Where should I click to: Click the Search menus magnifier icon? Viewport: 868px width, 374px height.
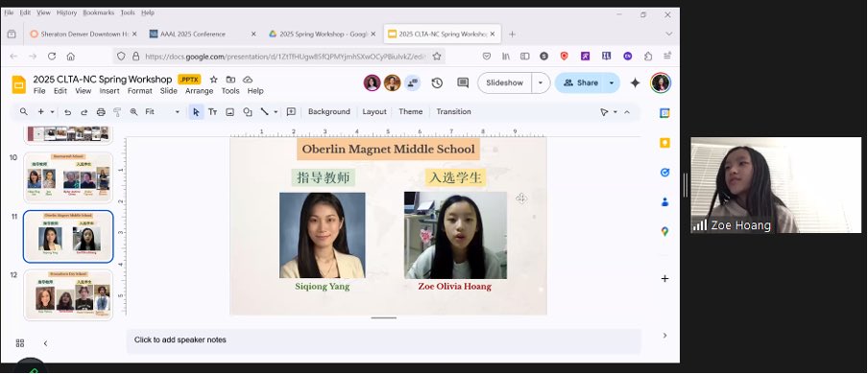pyautogui.click(x=24, y=112)
